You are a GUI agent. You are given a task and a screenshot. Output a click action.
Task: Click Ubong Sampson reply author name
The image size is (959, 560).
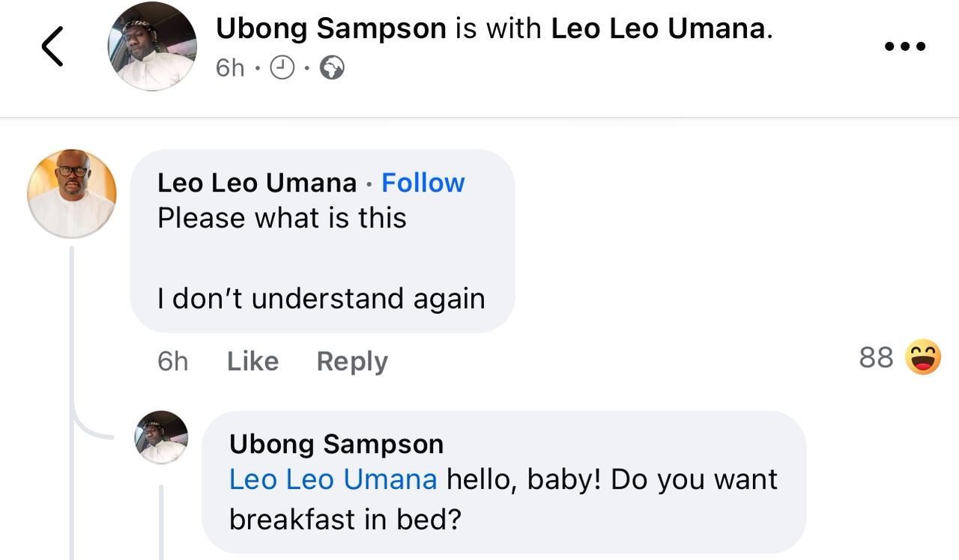(x=336, y=444)
